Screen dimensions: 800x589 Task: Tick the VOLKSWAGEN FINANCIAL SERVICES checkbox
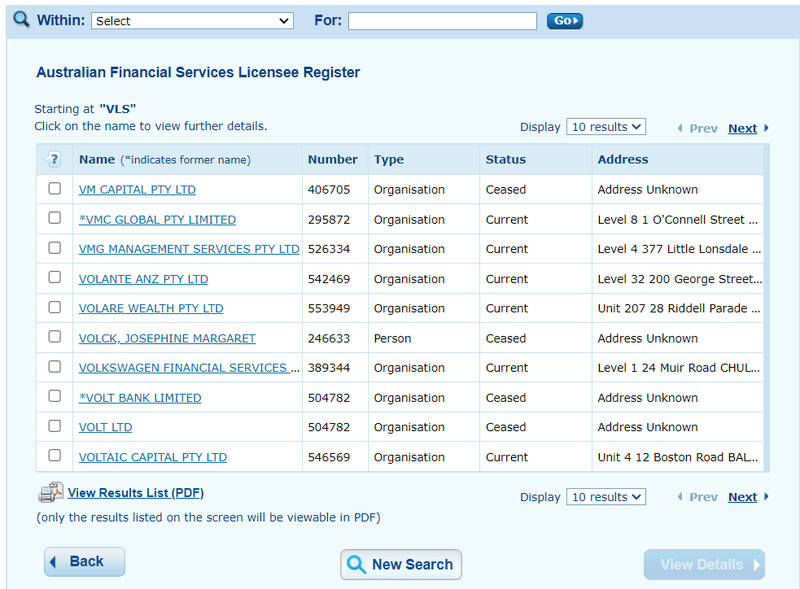point(55,366)
